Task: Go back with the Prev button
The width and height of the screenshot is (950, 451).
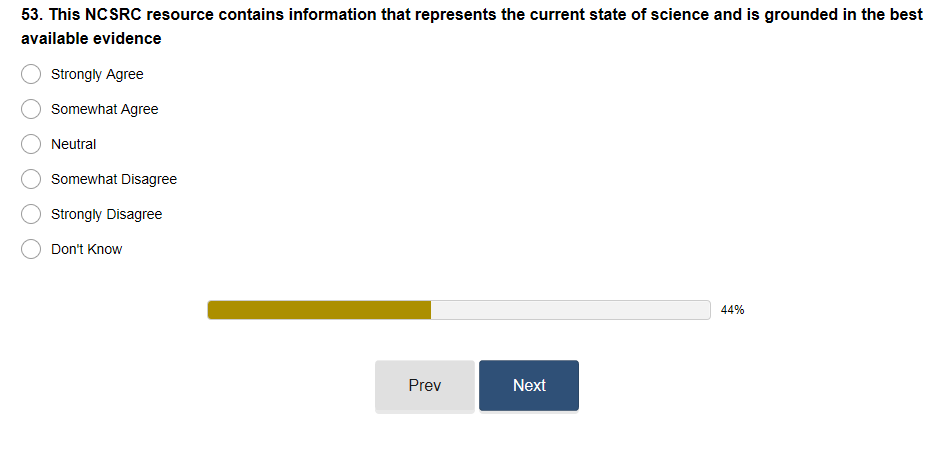Action: 425,385
